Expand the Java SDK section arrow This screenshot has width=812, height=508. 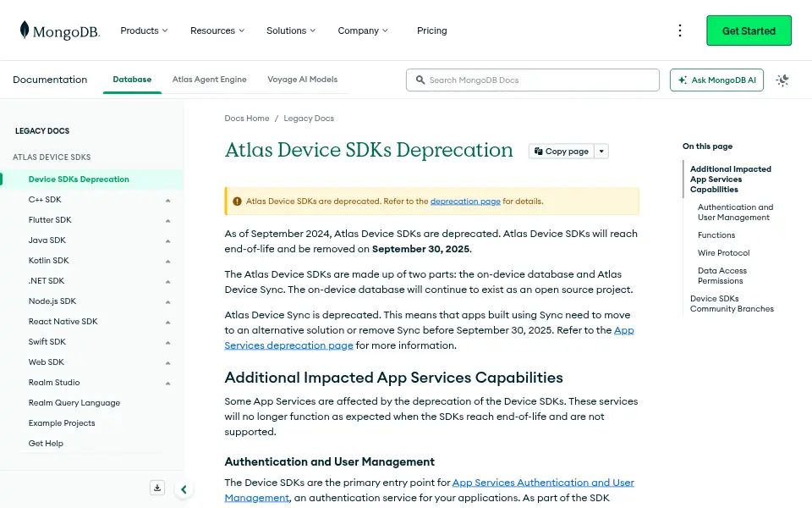coord(167,240)
